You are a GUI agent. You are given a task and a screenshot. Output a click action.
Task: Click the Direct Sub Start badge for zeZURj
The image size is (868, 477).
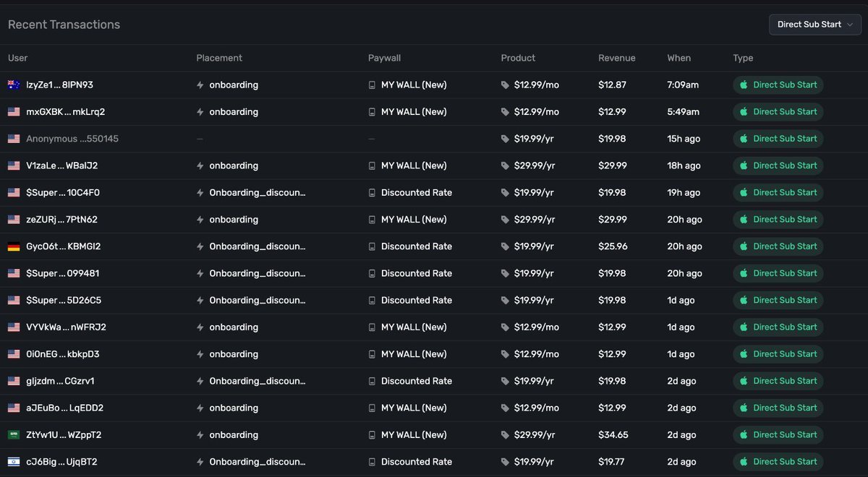point(778,220)
